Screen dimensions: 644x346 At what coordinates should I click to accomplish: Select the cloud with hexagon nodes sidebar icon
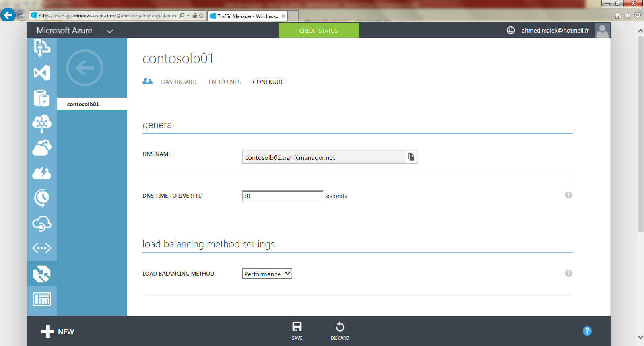(42, 123)
